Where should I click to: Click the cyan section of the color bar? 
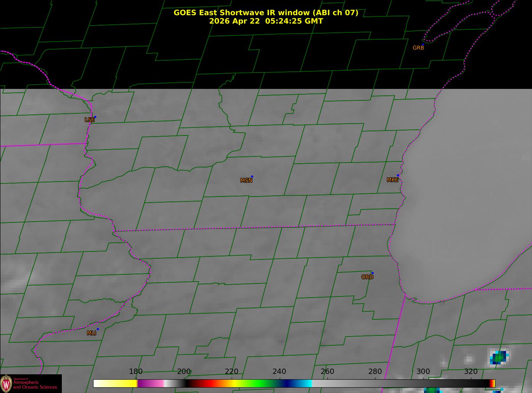(305, 383)
